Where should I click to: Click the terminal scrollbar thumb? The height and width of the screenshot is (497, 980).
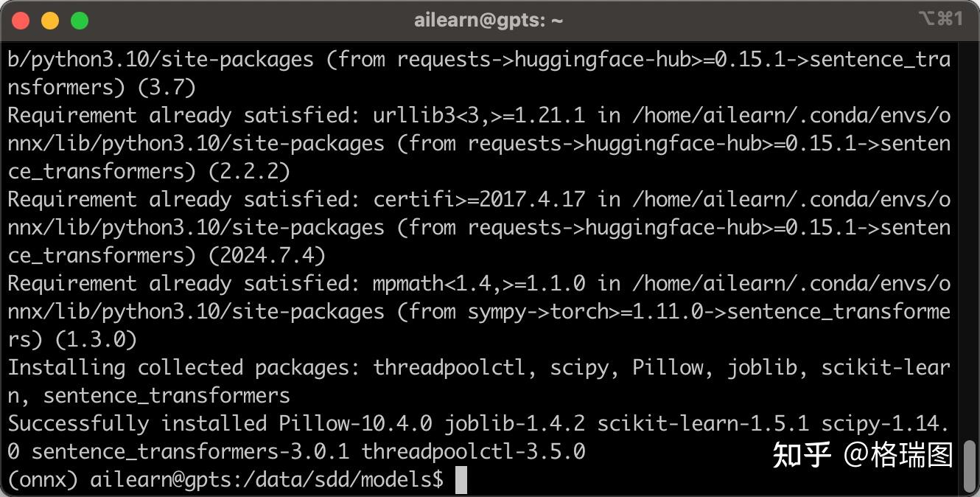coord(970,465)
